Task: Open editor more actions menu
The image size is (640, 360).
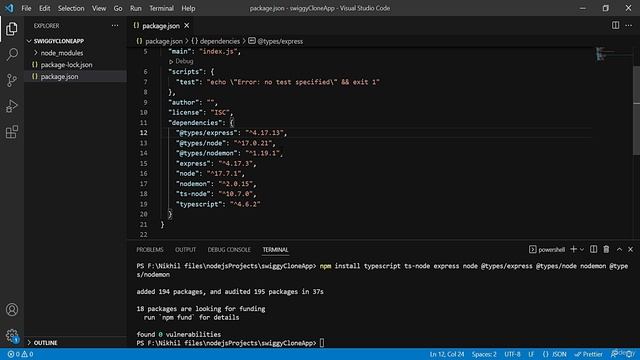Action: (x=629, y=25)
